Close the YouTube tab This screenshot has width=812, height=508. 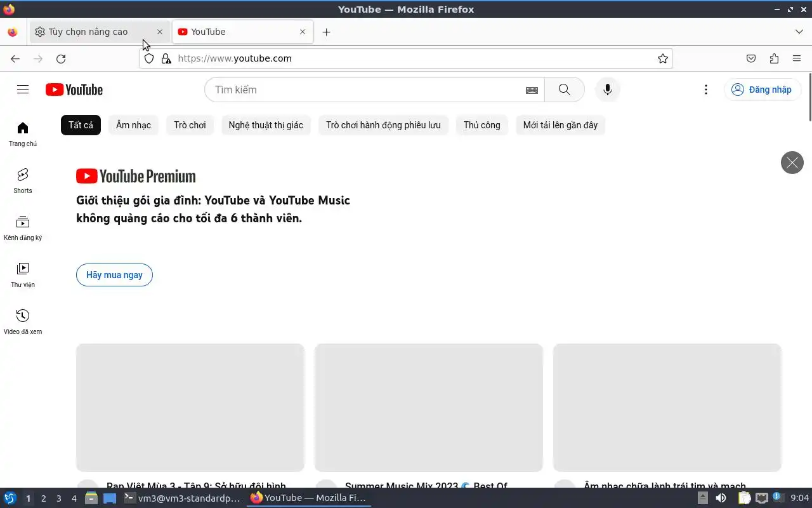coord(303,32)
